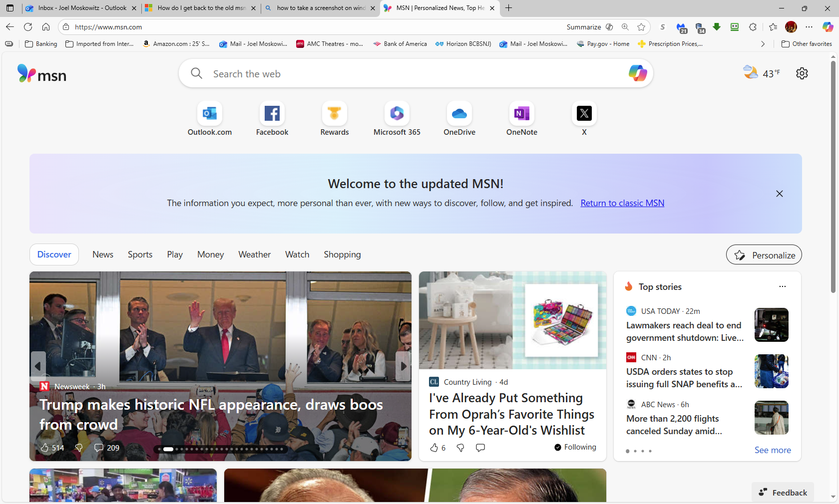Open the weather 43°F widget

click(x=761, y=73)
